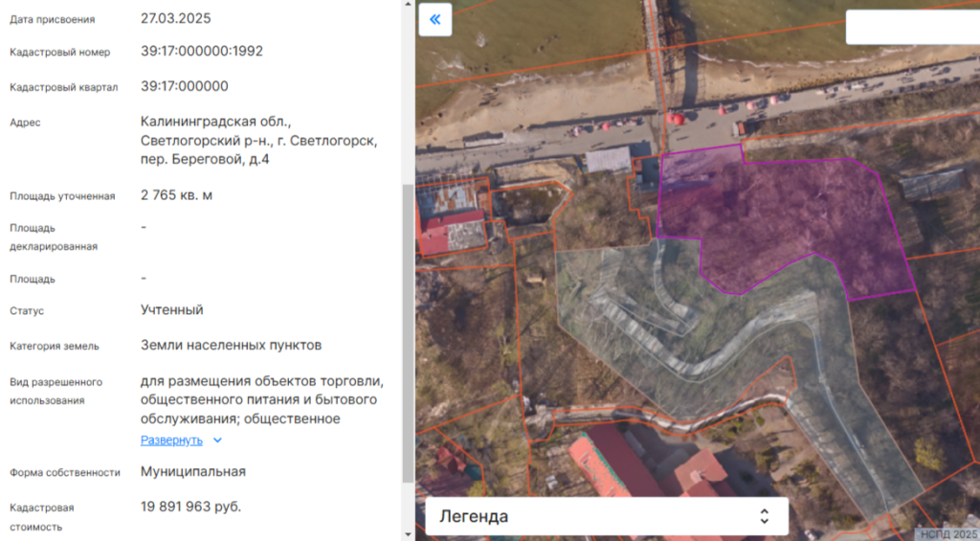Screen dimensions: 980x541
Task: Collapse the info panel with double-chevron button
Action: tap(435, 19)
